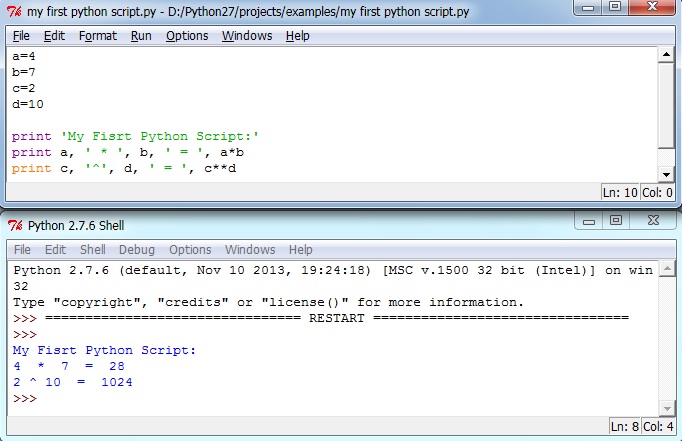Click the editor vertical scrollbar thumb

[666, 106]
